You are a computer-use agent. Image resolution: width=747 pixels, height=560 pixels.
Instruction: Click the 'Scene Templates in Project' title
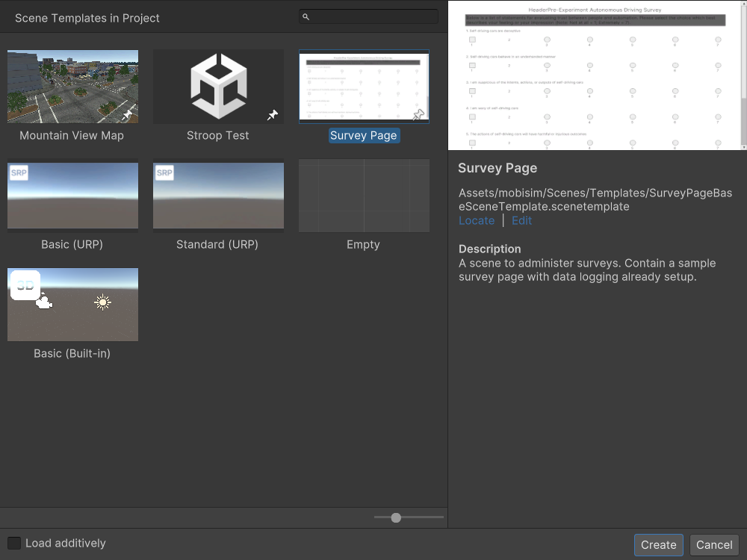[x=87, y=18]
